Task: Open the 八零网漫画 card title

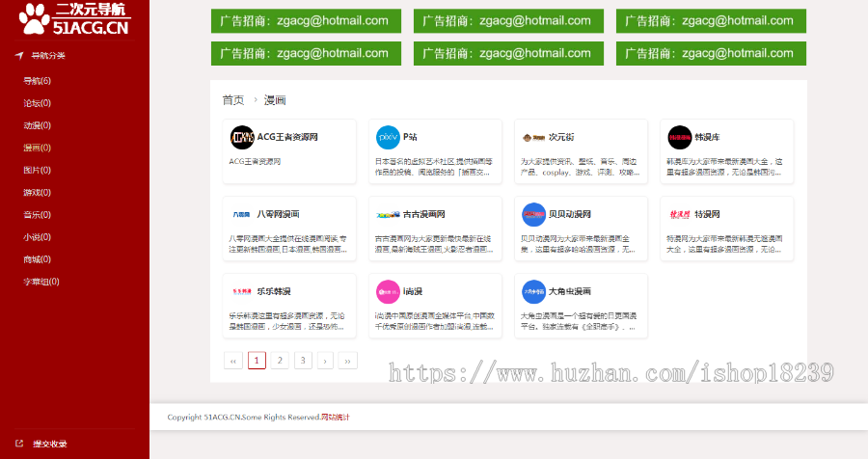Action: click(278, 214)
